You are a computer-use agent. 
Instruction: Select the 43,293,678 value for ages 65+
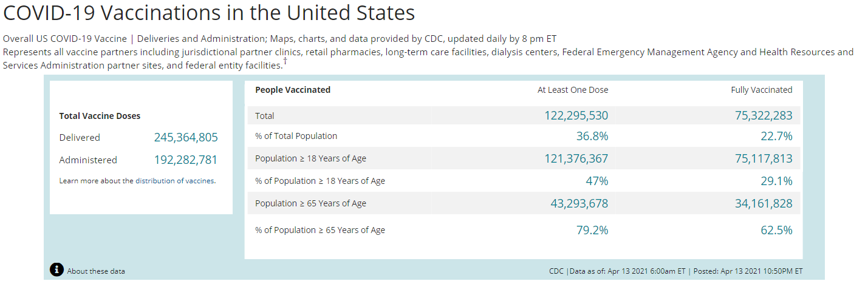coord(579,204)
